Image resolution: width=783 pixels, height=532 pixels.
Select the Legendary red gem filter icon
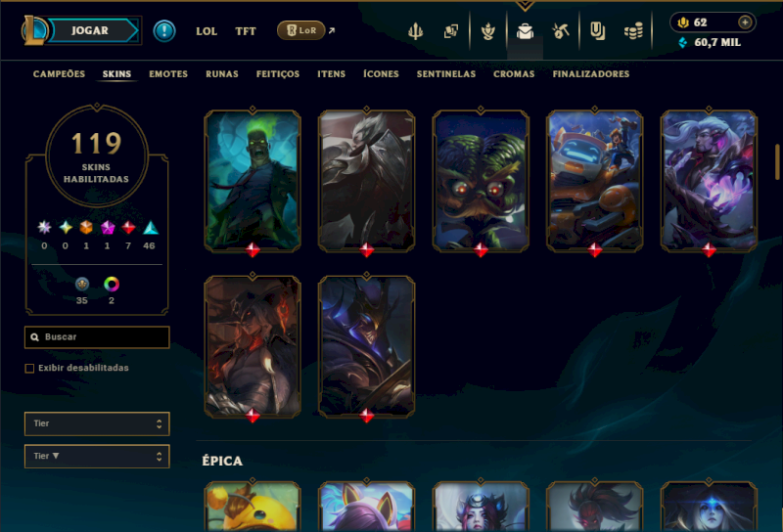(x=128, y=228)
